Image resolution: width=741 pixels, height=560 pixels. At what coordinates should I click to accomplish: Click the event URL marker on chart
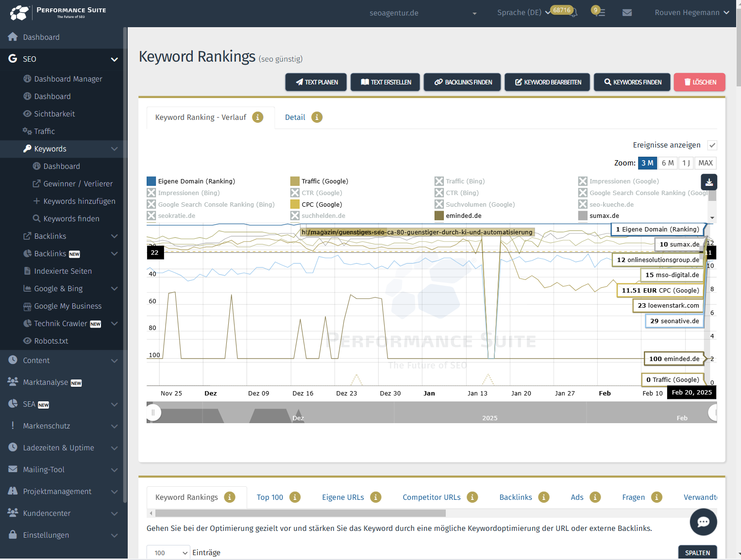pos(417,232)
